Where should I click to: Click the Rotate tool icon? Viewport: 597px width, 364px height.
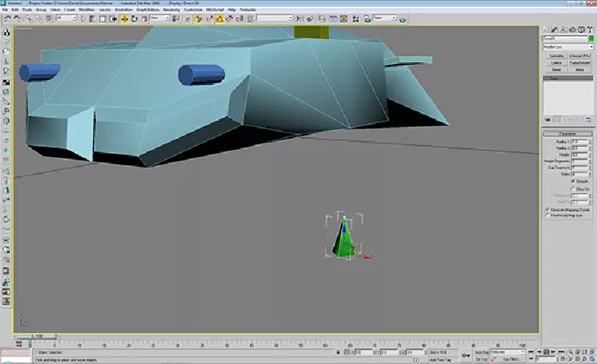(x=135, y=18)
